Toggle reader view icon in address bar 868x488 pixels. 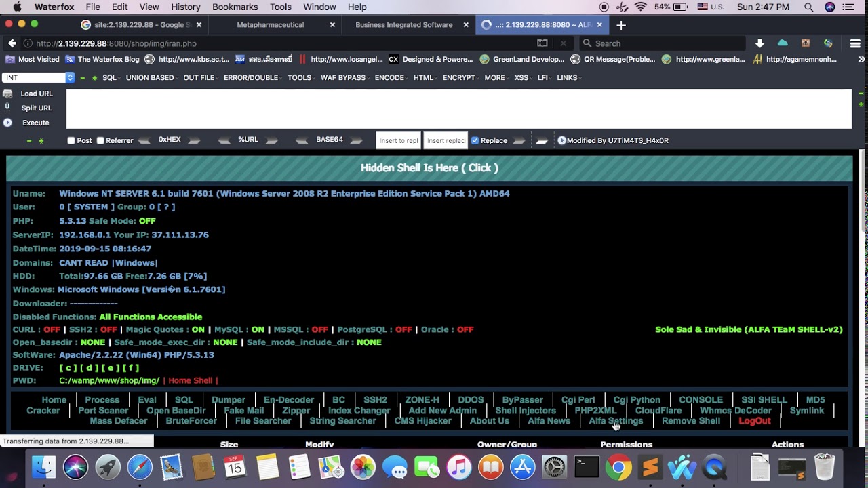coord(542,43)
